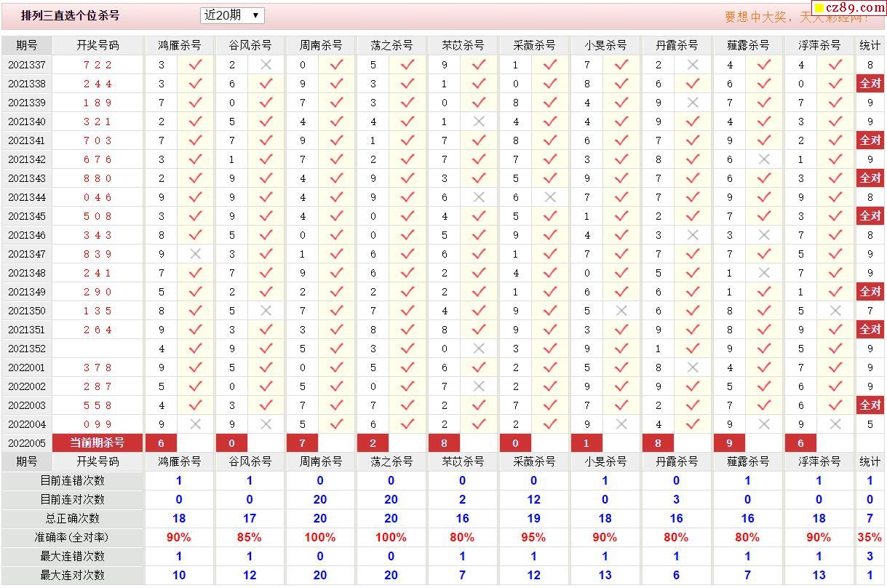Click the X mark for 小旻杀号 in row 2022004

621,424
